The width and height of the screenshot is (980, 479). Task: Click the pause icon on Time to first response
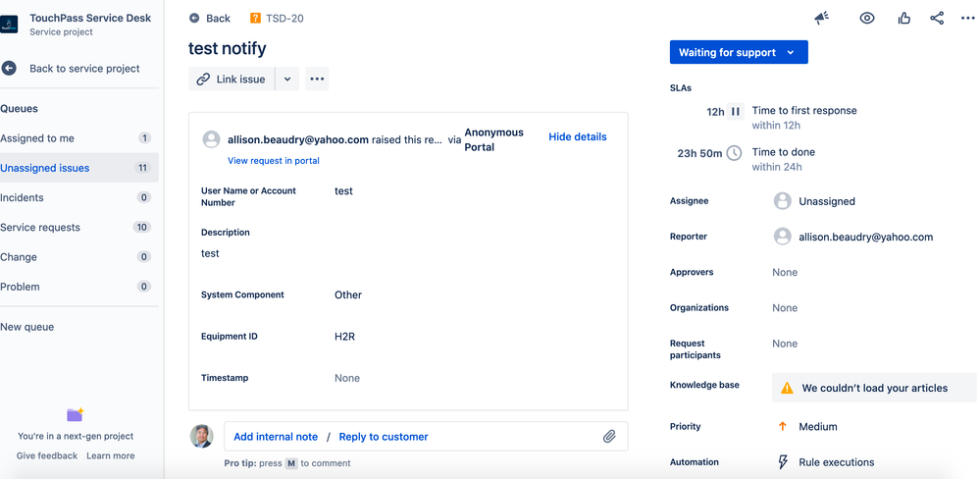pos(735,111)
